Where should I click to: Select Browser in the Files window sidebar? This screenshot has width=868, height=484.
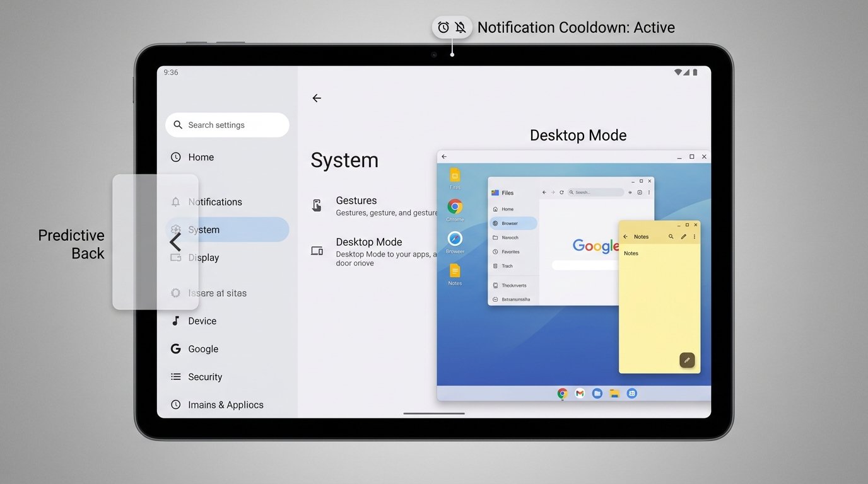tap(513, 223)
